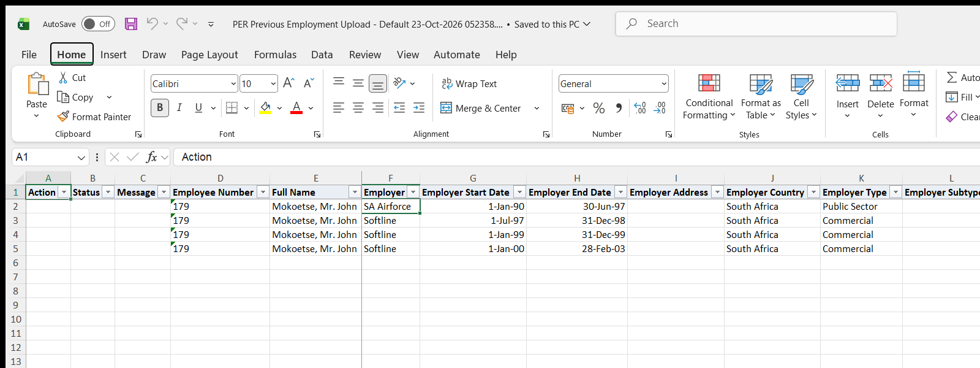Switch to the Automate tab
The width and height of the screenshot is (980, 368).
coord(457,55)
